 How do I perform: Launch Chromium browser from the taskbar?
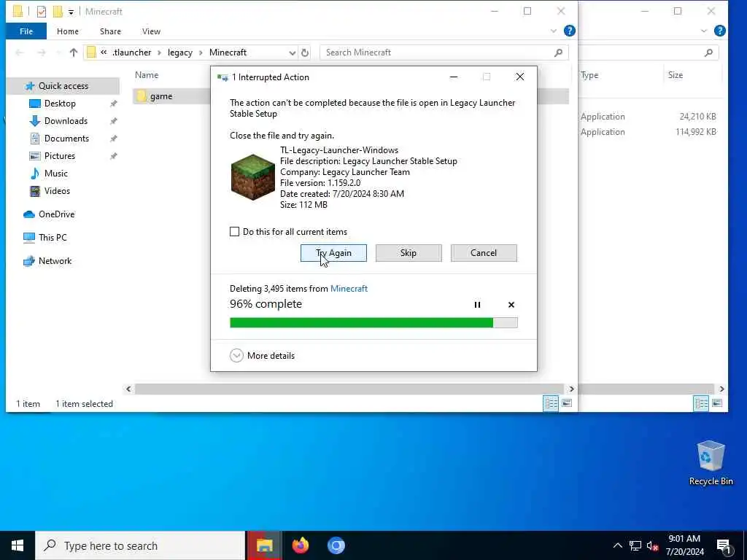coord(336,545)
